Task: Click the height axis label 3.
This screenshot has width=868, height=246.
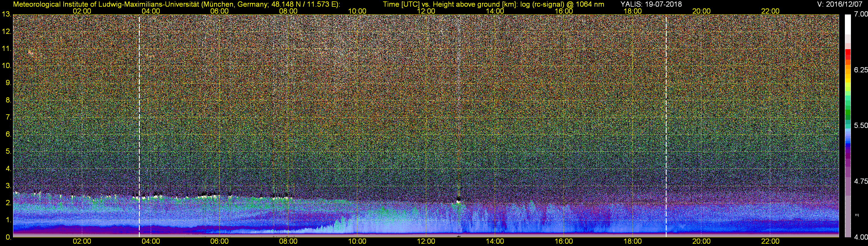Action: pyautogui.click(x=8, y=186)
